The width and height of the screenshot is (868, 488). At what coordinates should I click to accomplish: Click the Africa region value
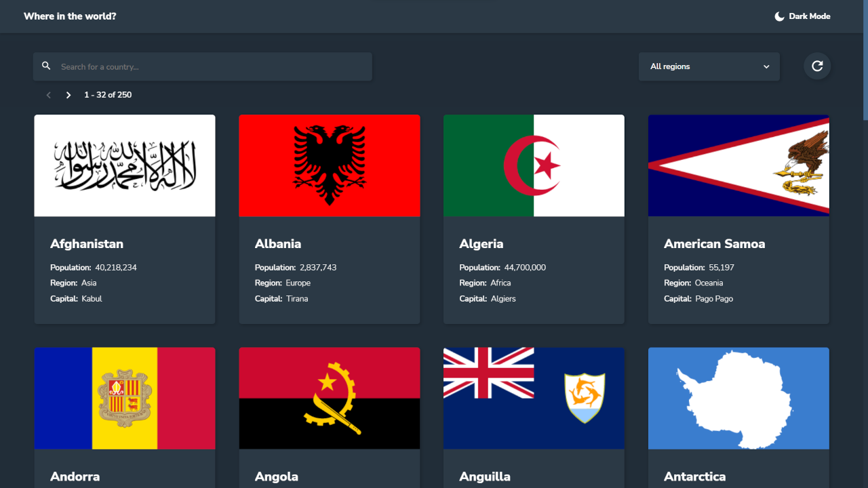(501, 283)
